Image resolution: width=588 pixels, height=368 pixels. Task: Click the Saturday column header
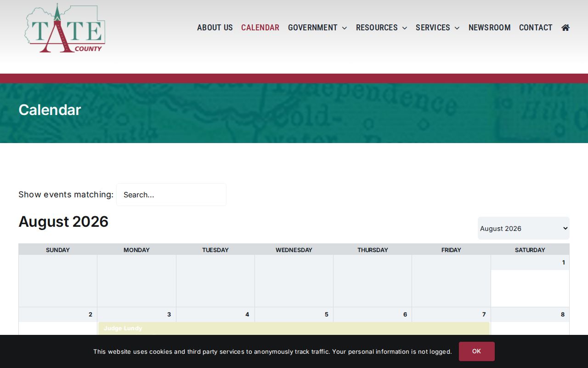pyautogui.click(x=530, y=250)
